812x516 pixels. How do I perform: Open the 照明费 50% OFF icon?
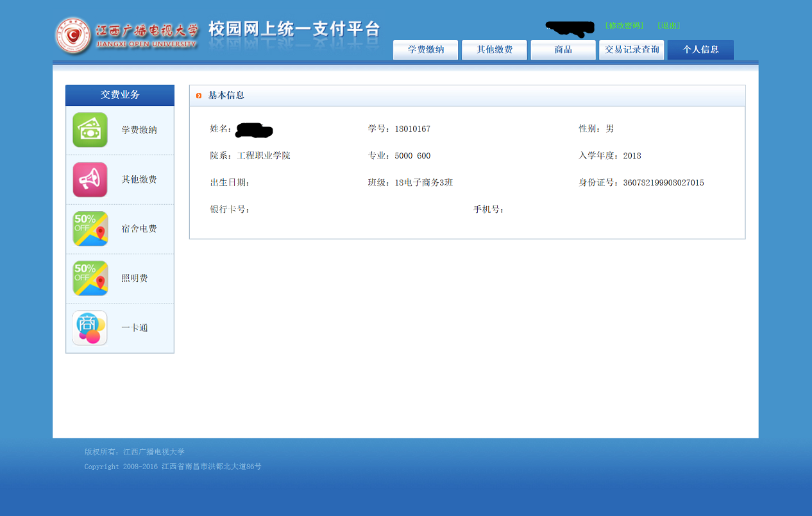coord(90,279)
